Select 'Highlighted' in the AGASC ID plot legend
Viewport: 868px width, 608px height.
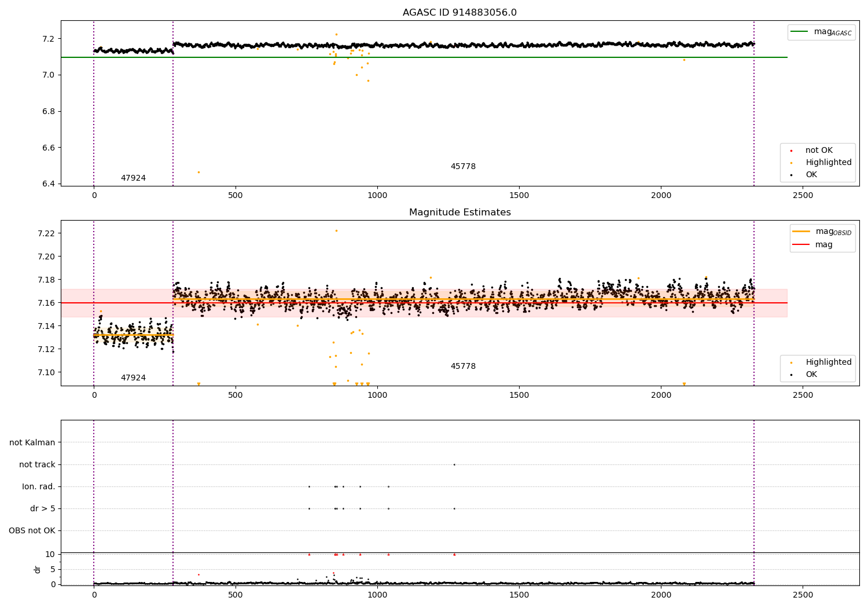pos(829,163)
